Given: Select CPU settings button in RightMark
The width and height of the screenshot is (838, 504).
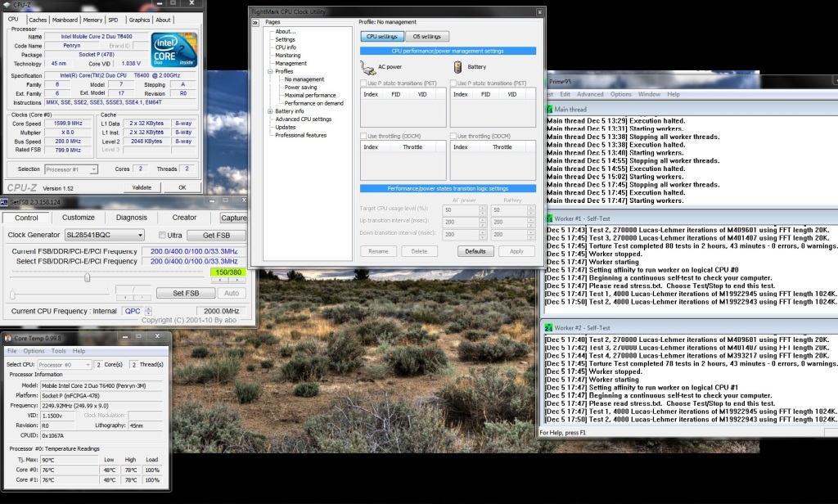Looking at the screenshot, I should (382, 36).
